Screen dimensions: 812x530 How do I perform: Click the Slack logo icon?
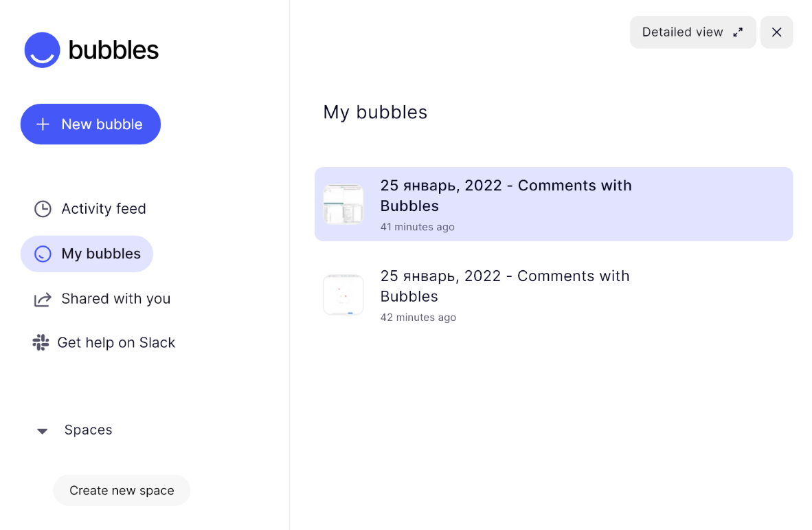point(41,342)
